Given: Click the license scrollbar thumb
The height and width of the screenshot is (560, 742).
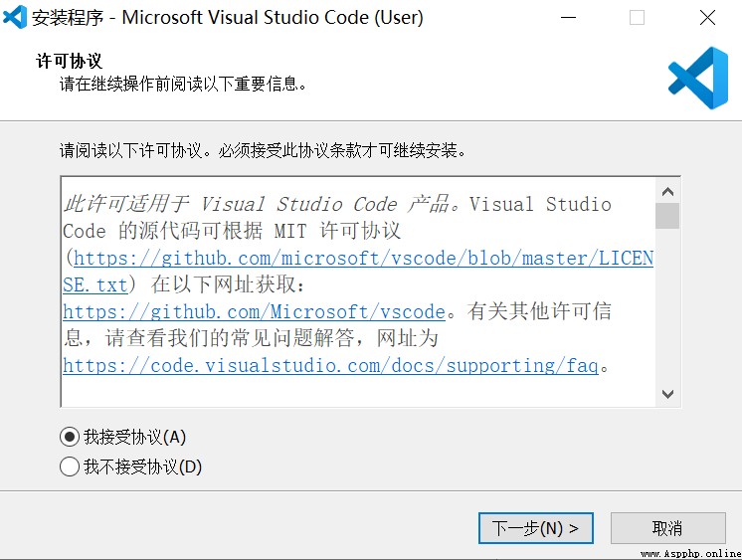Looking at the screenshot, I should pyautogui.click(x=667, y=216).
